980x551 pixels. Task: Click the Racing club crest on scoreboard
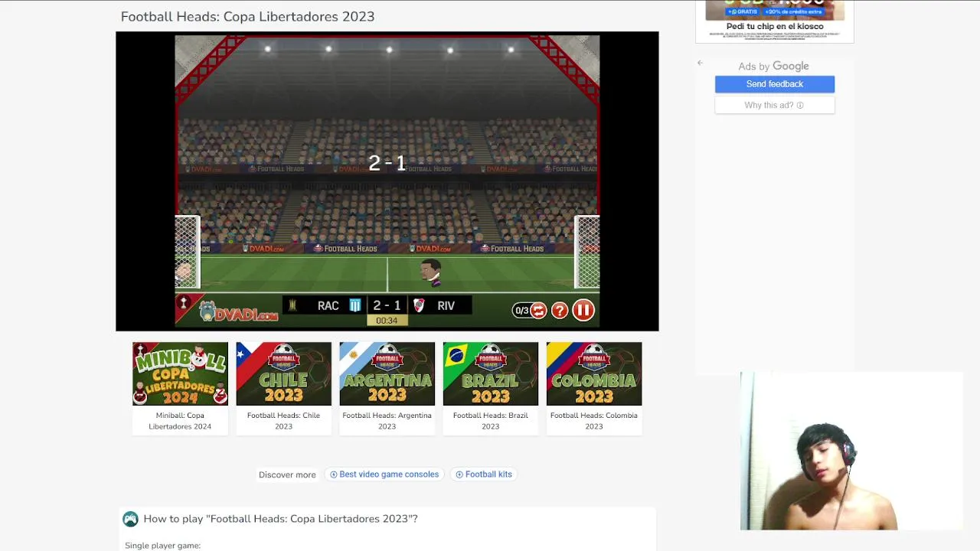355,305
